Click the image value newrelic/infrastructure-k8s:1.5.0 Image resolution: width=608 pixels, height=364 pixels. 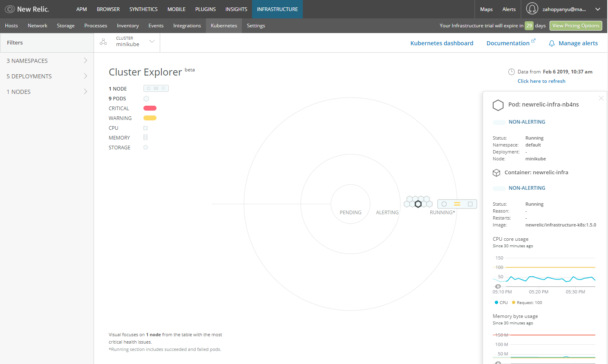561,225
